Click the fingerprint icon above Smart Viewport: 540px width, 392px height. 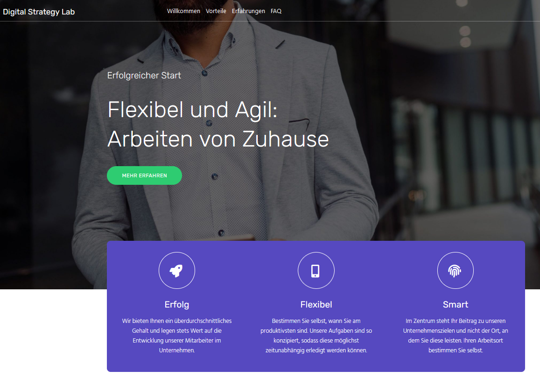coord(455,270)
